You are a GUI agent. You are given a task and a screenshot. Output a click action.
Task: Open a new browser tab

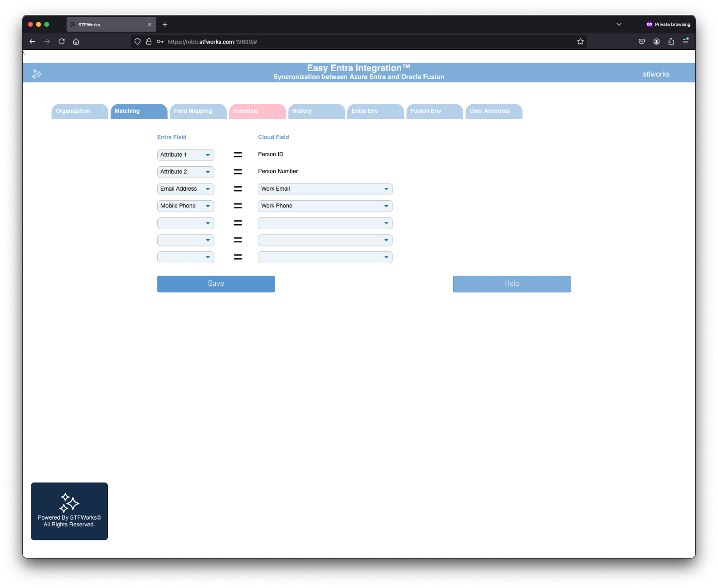(165, 24)
